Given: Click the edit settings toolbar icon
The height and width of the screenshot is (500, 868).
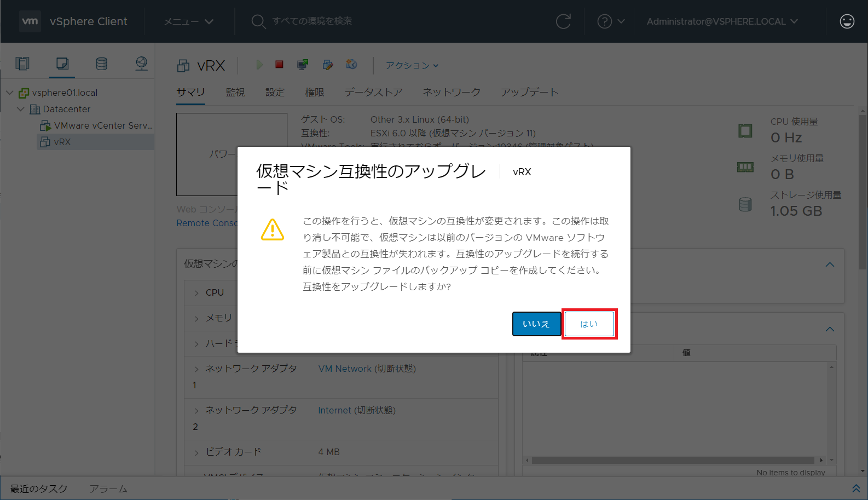Looking at the screenshot, I should click(327, 65).
